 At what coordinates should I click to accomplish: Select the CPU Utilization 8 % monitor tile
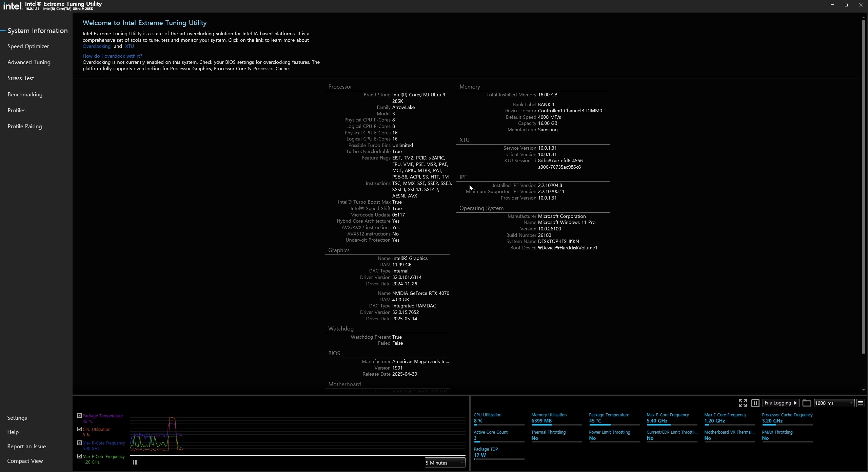coord(499,419)
